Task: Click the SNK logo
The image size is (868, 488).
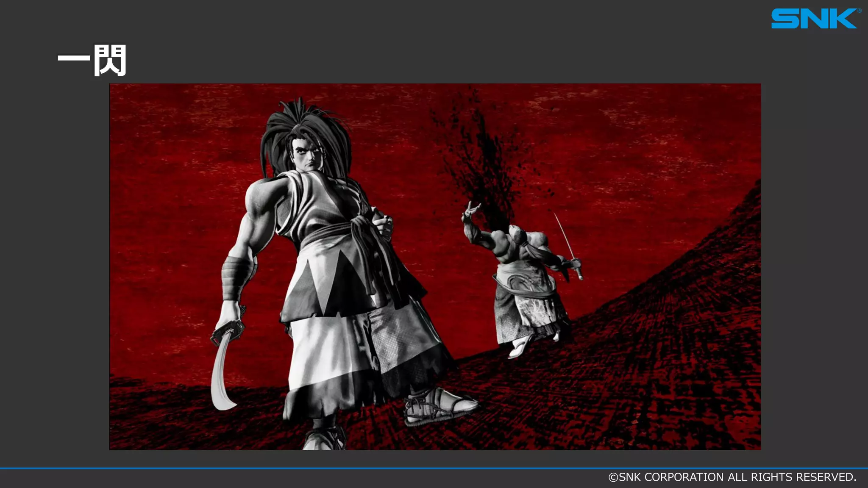Action: pos(816,19)
